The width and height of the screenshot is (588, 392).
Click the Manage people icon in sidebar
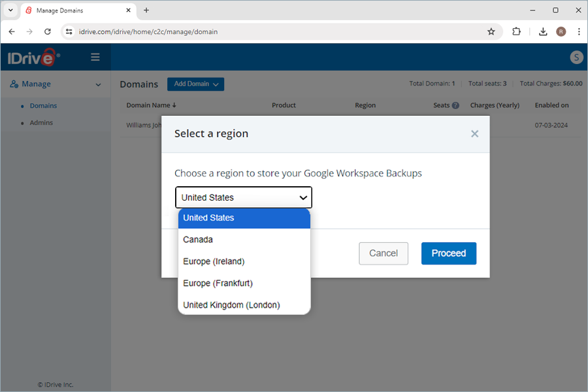[x=14, y=84]
